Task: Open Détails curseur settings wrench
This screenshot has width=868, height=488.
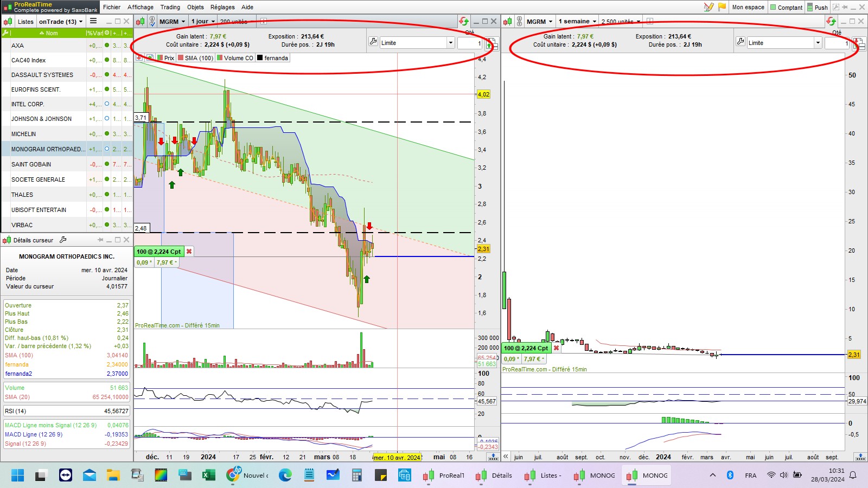Action: 63,240
